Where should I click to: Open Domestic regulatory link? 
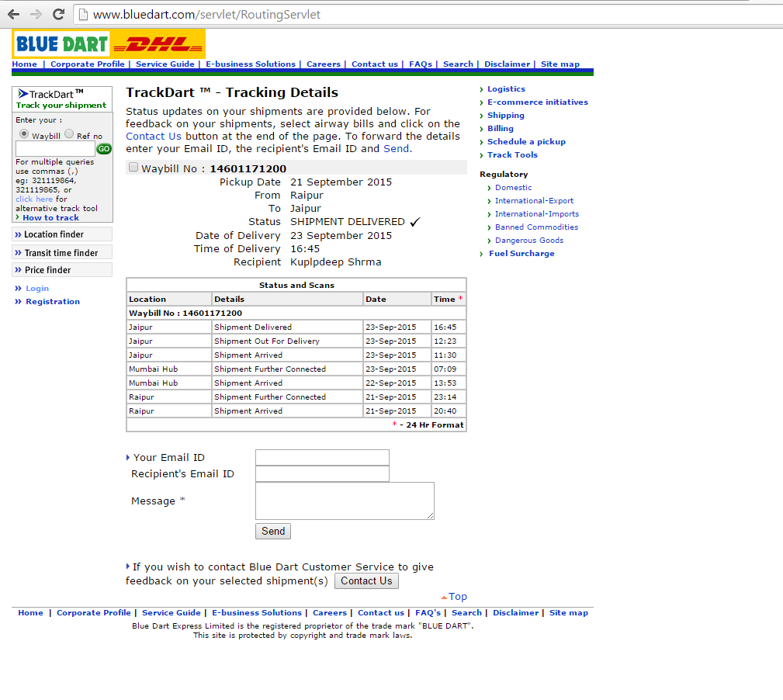[514, 188]
